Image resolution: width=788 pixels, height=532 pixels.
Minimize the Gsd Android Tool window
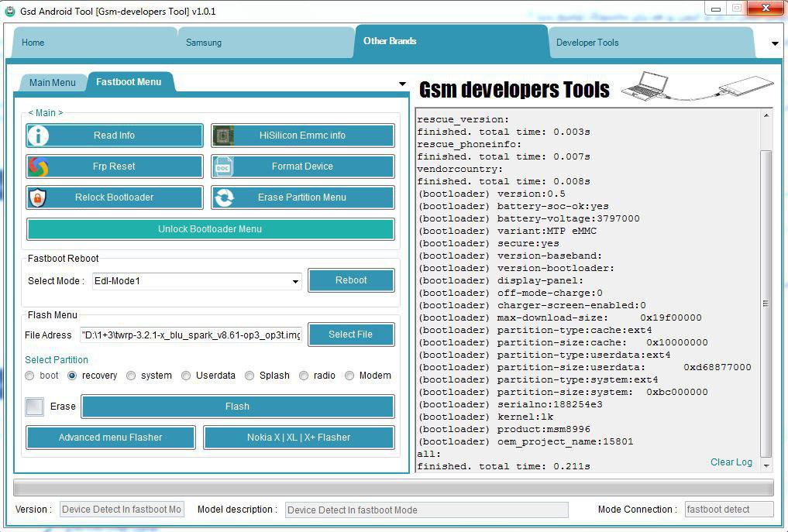click(x=716, y=9)
